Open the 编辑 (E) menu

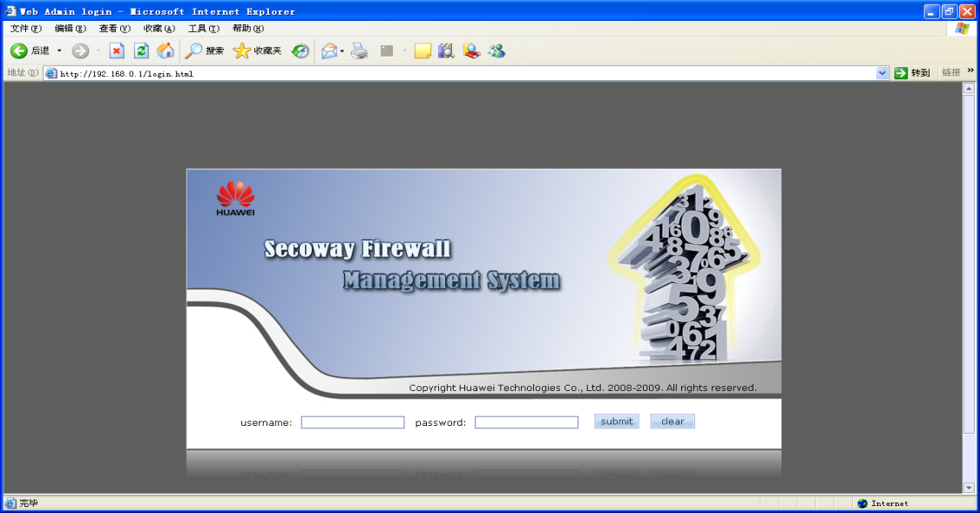click(x=70, y=29)
